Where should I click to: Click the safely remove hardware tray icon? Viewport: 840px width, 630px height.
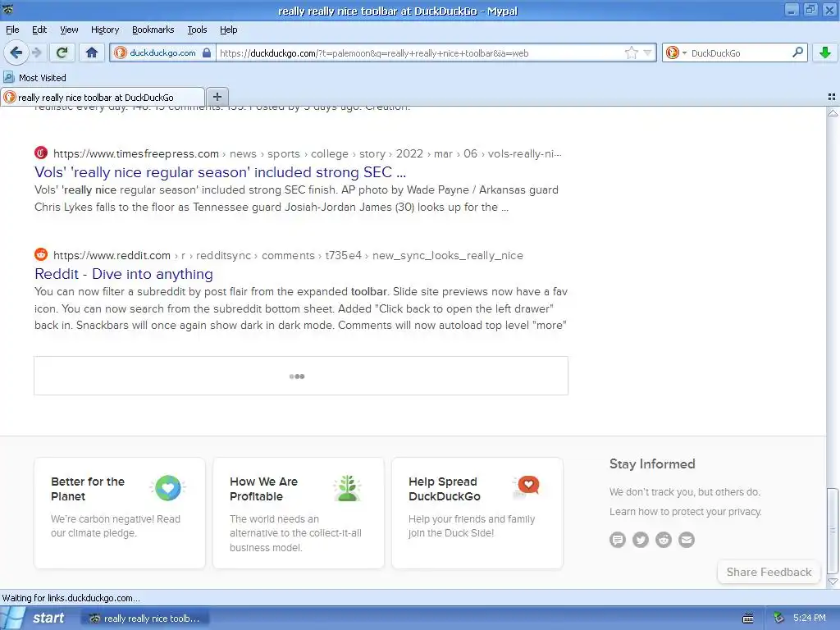pos(778,619)
